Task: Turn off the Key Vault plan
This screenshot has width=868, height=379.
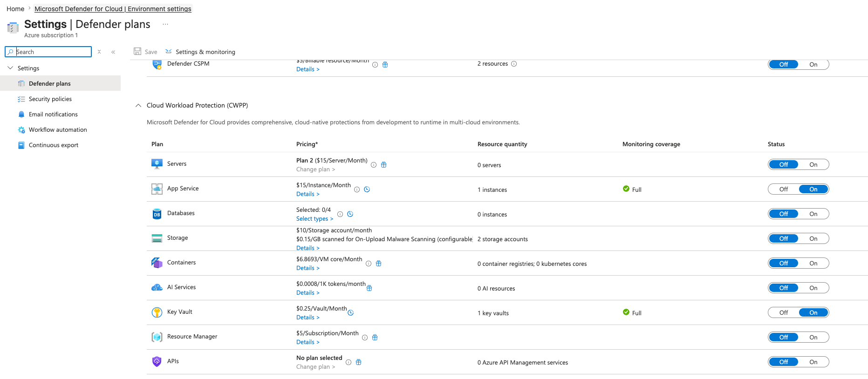Action: coord(784,312)
